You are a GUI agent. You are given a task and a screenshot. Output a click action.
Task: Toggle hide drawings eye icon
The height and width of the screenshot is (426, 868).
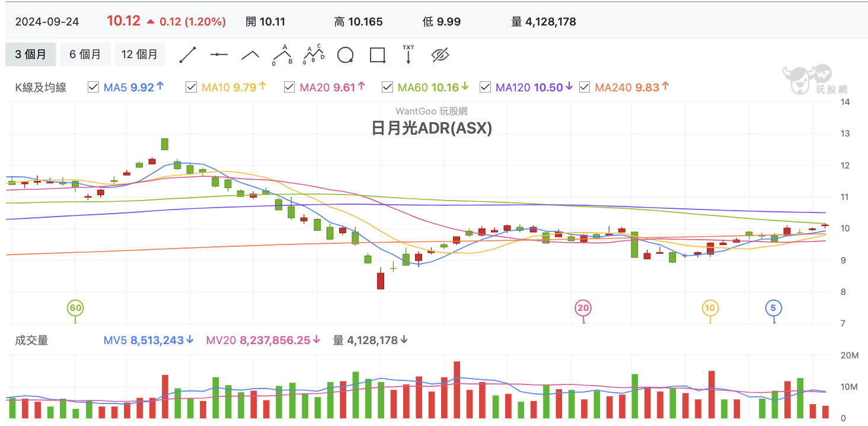440,55
